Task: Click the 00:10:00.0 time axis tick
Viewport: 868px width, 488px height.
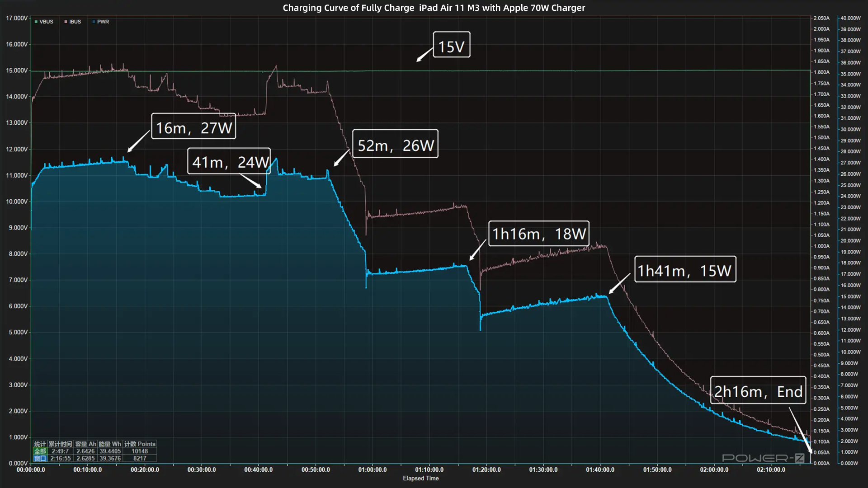Action: pos(88,469)
